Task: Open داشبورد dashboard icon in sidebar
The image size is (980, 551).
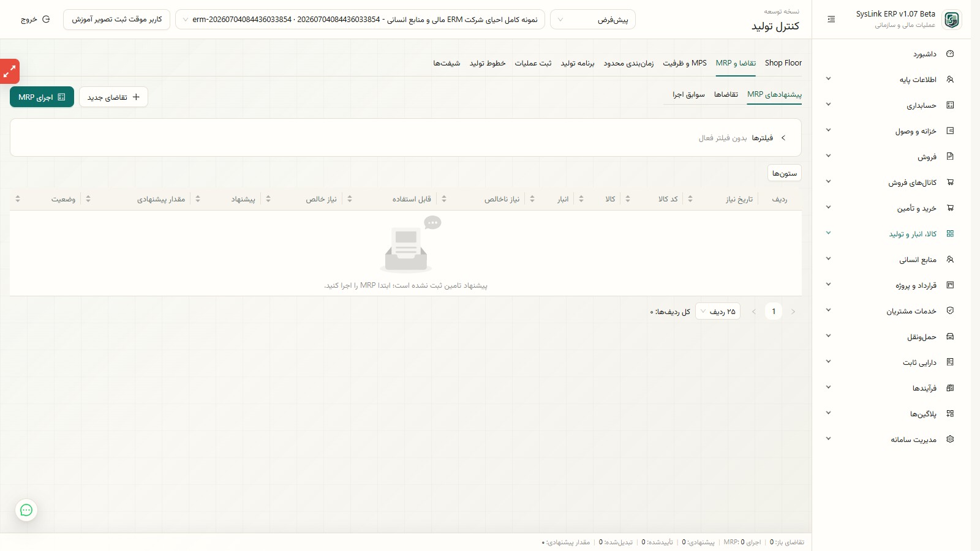Action: (x=950, y=54)
